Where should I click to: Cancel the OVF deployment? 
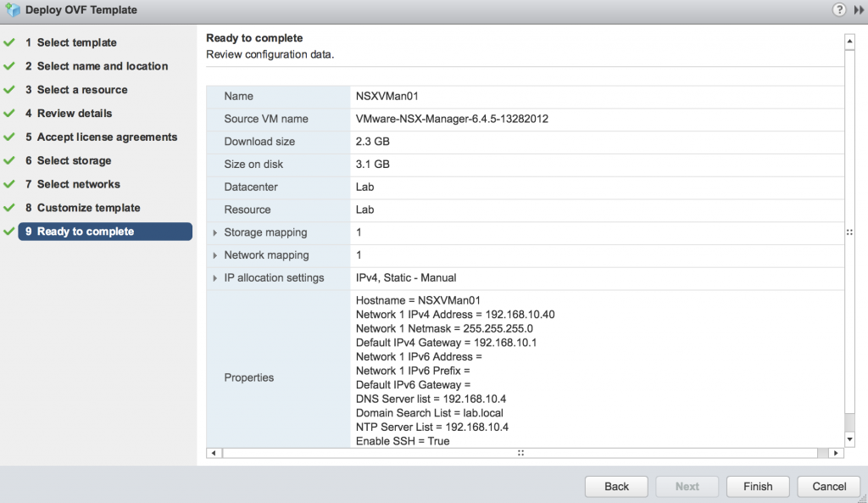coord(829,486)
